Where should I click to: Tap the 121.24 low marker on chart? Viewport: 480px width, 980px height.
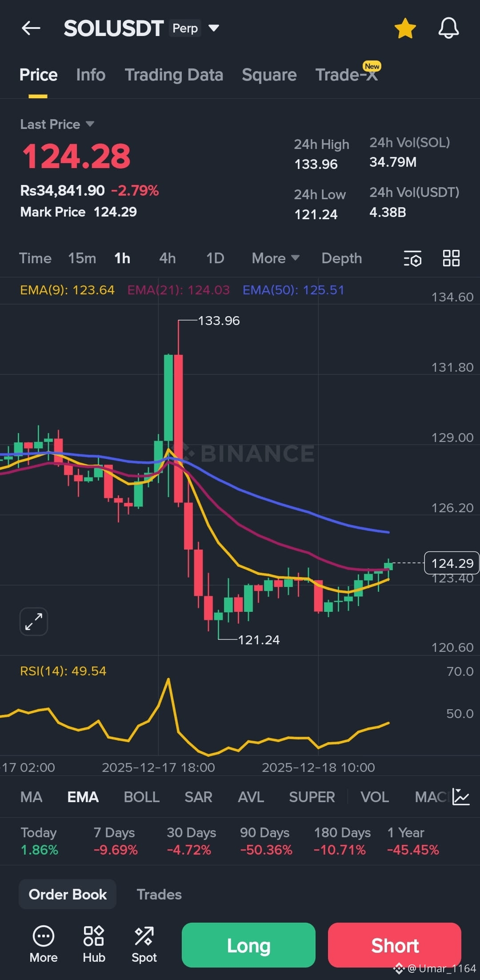(259, 640)
